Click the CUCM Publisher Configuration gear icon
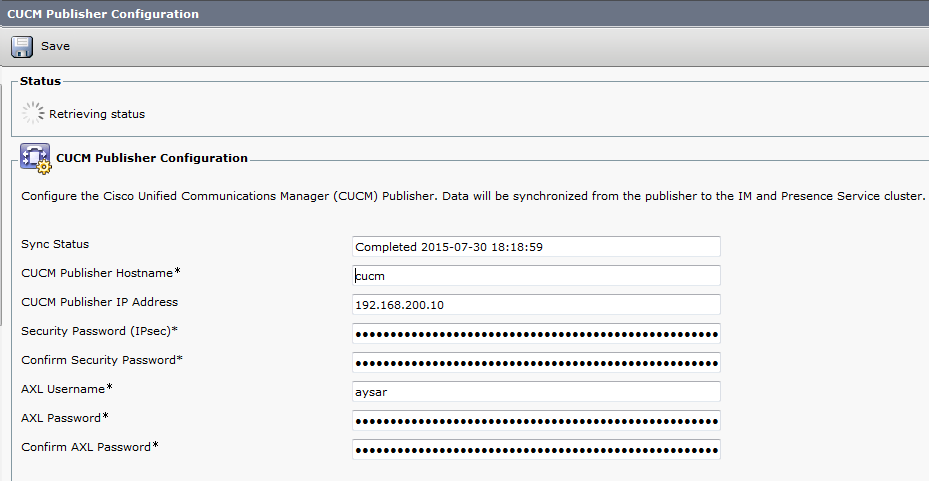Screen dimensions: 929x481 click(x=35, y=159)
